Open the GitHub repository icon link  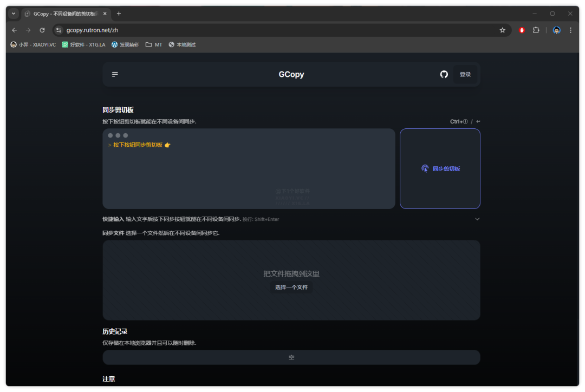(444, 74)
